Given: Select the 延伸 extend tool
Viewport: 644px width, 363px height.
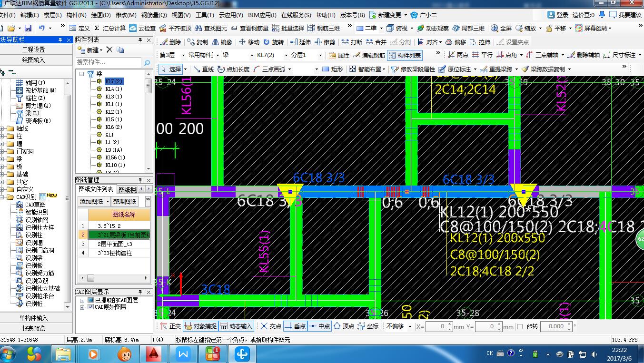Looking at the screenshot, I should [300, 42].
